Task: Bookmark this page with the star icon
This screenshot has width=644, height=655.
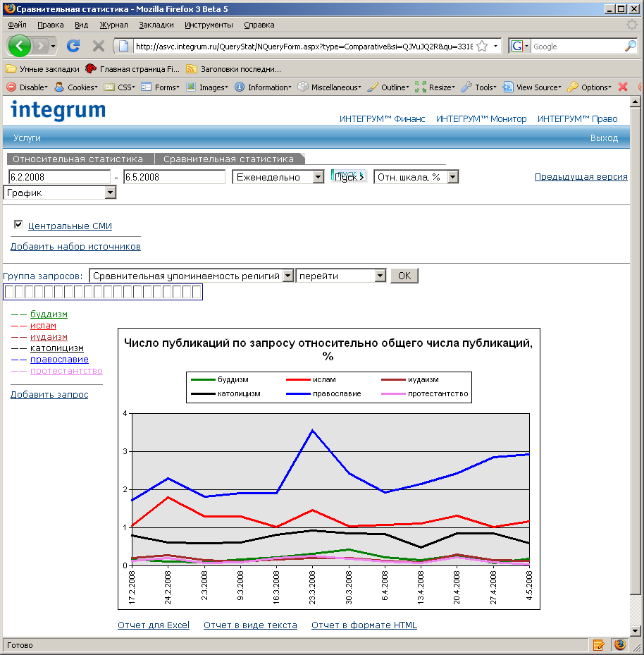Action: click(x=482, y=46)
